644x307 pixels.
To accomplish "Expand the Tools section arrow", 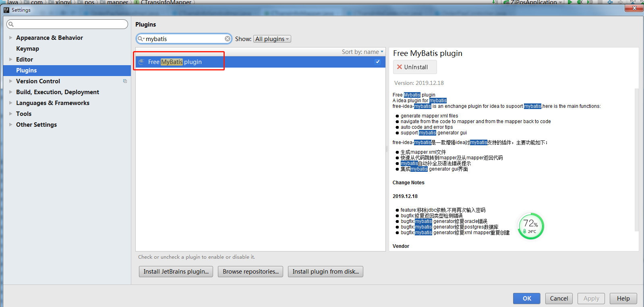I will (10, 113).
